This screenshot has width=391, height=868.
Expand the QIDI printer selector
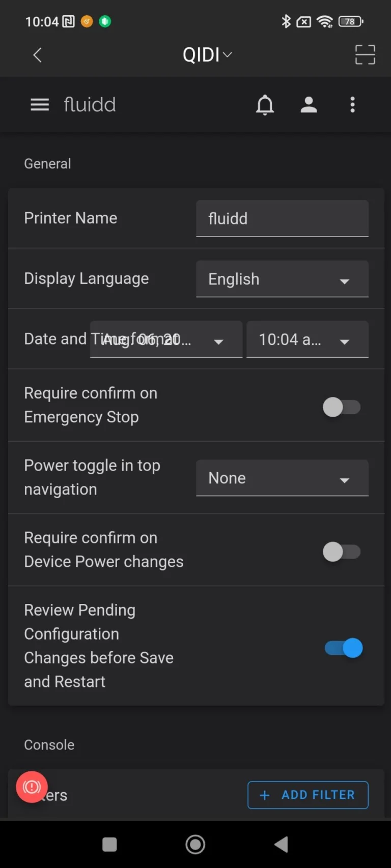point(207,54)
